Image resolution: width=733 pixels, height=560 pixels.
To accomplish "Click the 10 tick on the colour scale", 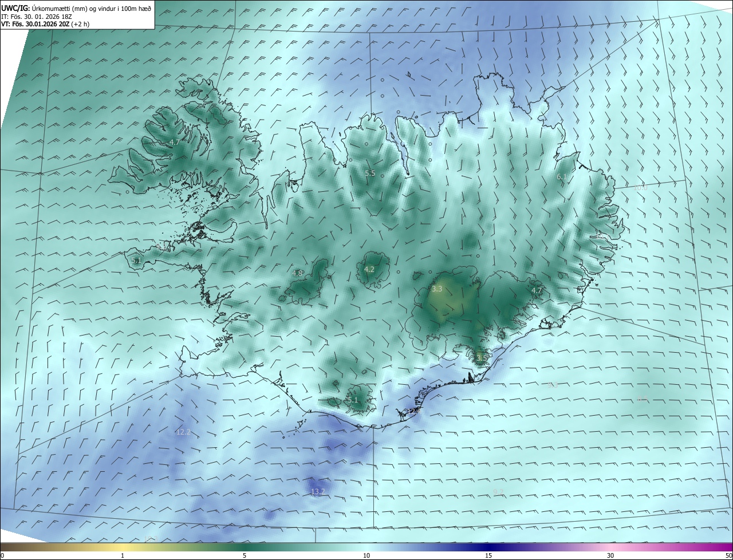I will [366, 555].
